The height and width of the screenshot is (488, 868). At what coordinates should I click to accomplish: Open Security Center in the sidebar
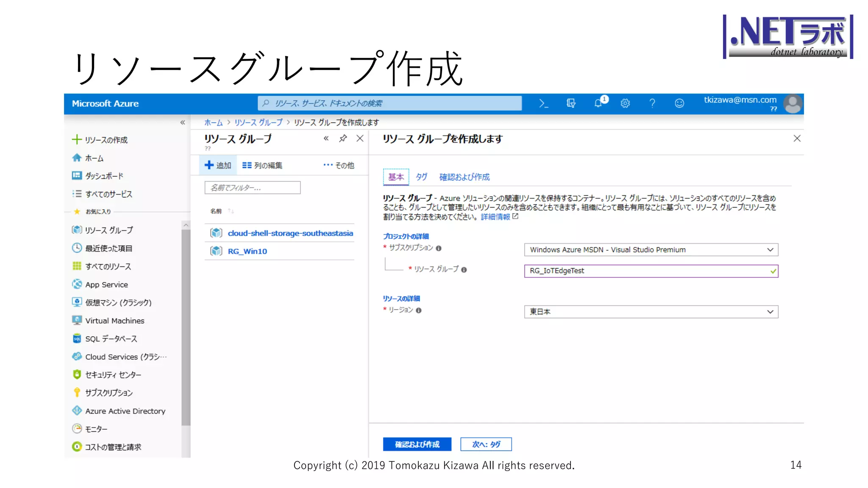click(x=113, y=375)
